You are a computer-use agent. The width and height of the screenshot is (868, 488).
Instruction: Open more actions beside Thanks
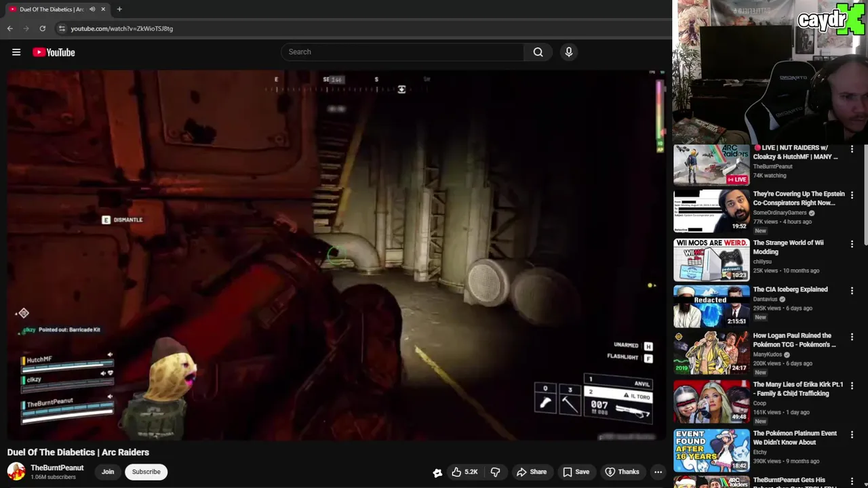point(658,472)
